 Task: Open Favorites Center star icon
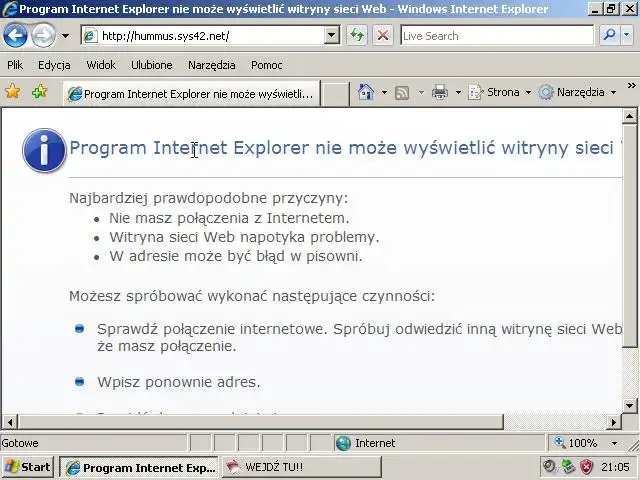point(13,91)
